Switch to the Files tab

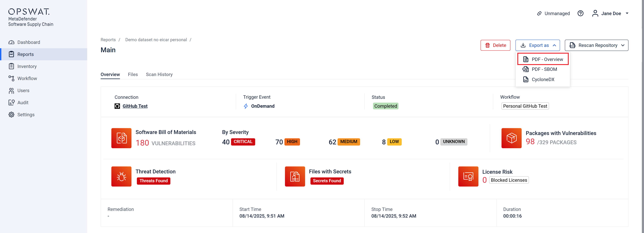[133, 74]
